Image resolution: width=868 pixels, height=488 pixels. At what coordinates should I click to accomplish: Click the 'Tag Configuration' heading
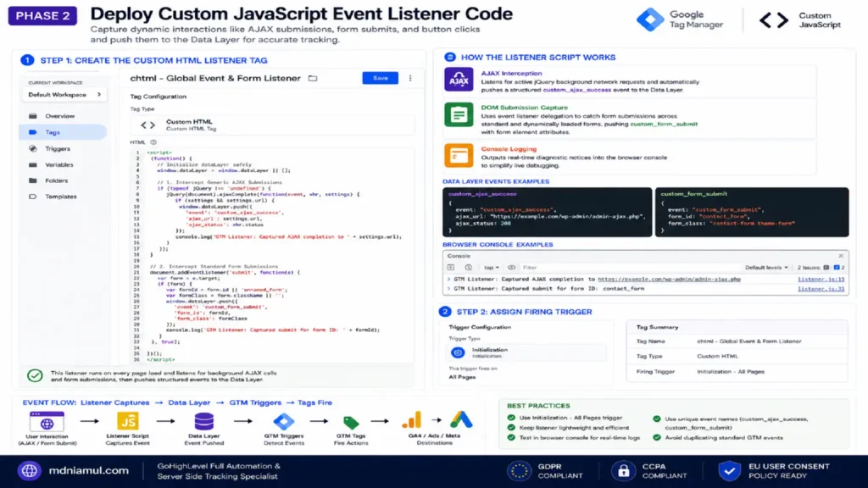pyautogui.click(x=159, y=97)
